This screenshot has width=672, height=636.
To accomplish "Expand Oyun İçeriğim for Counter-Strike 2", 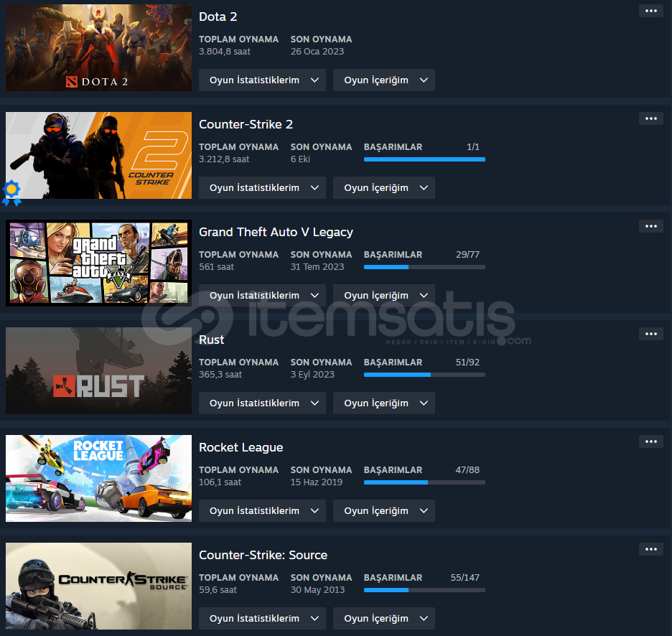I will click(x=383, y=188).
